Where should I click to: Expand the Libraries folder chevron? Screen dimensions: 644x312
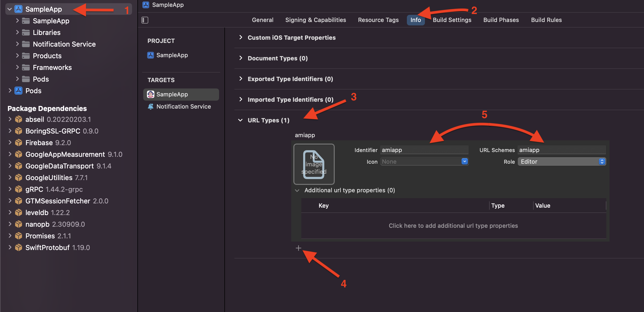17,32
